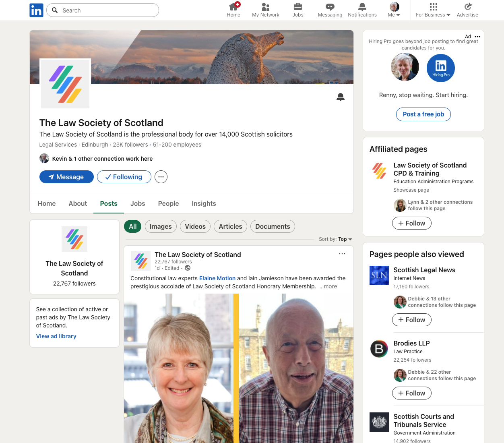
Task: Select the All posts filter
Action: point(133,226)
